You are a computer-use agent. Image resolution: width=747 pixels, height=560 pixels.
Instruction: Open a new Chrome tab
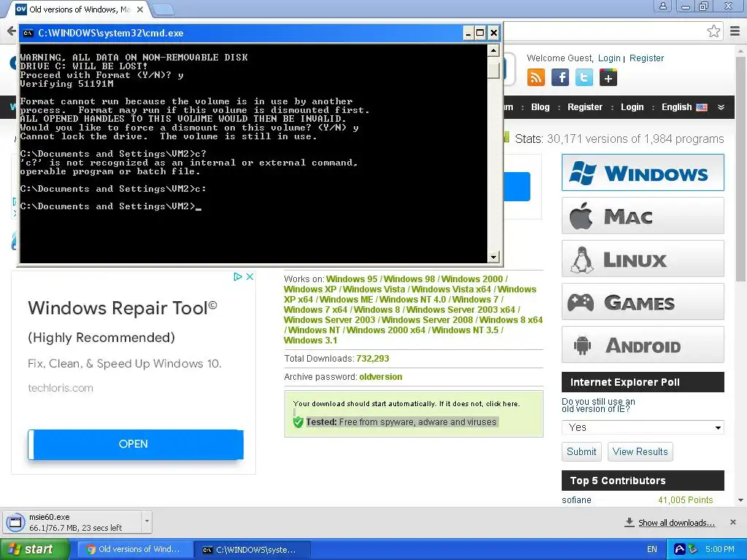click(163, 9)
